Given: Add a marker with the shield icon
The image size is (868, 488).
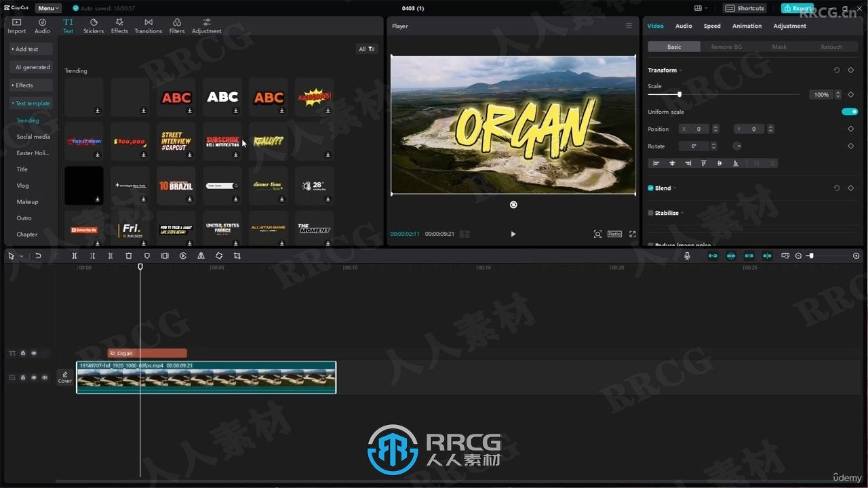Looking at the screenshot, I should coord(147,256).
